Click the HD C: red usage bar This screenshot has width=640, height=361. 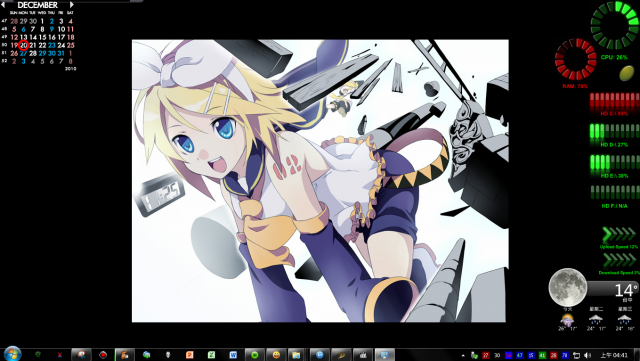click(614, 101)
